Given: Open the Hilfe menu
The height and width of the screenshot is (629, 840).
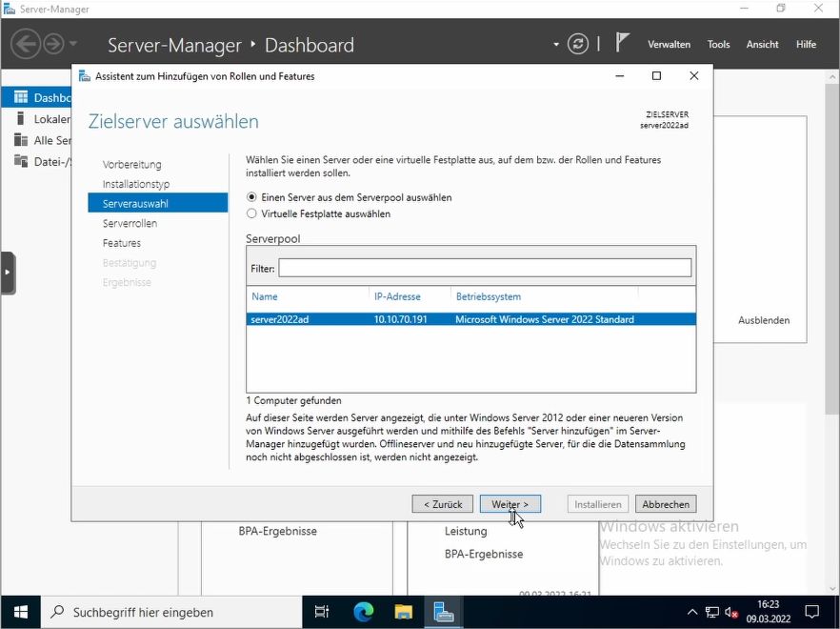Looking at the screenshot, I should [806, 45].
